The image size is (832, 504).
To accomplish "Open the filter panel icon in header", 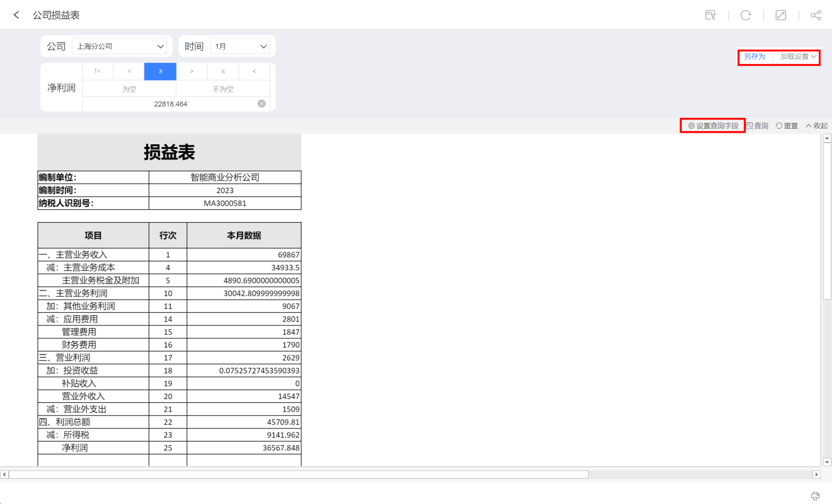I will (711, 15).
